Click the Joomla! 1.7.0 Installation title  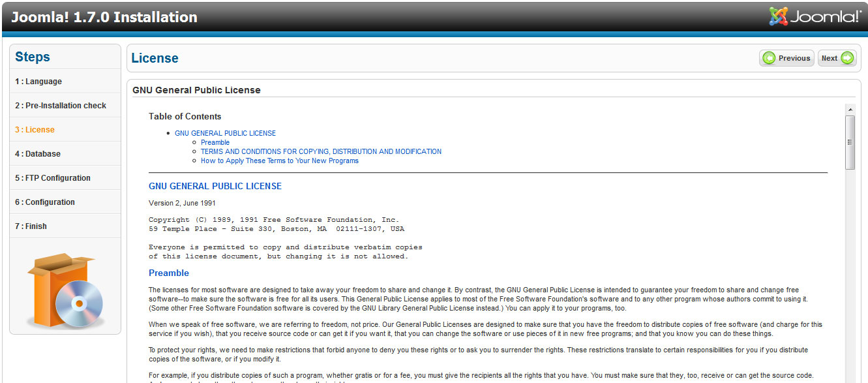(104, 17)
